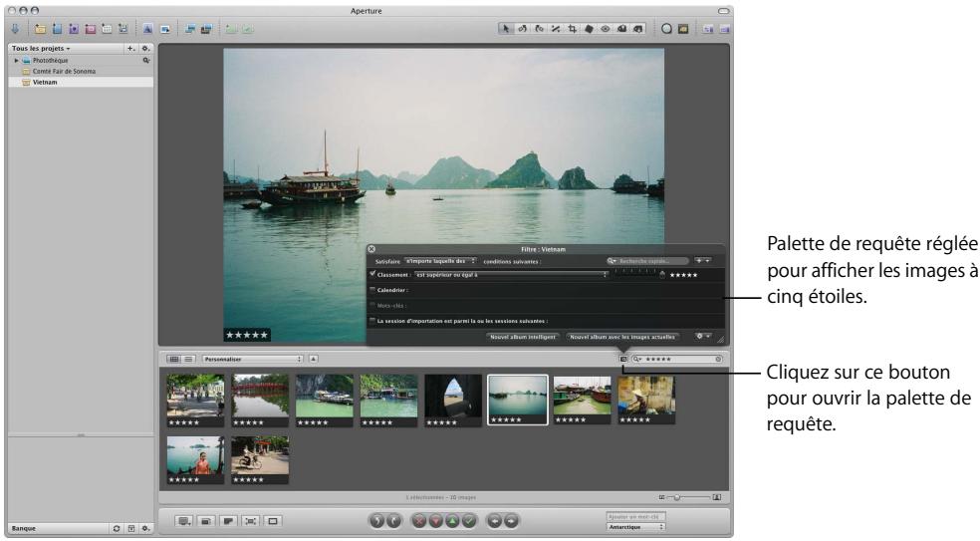This screenshot has width=980, height=541.
Task: Enable the Classement filter checkbox
Action: pos(372,274)
